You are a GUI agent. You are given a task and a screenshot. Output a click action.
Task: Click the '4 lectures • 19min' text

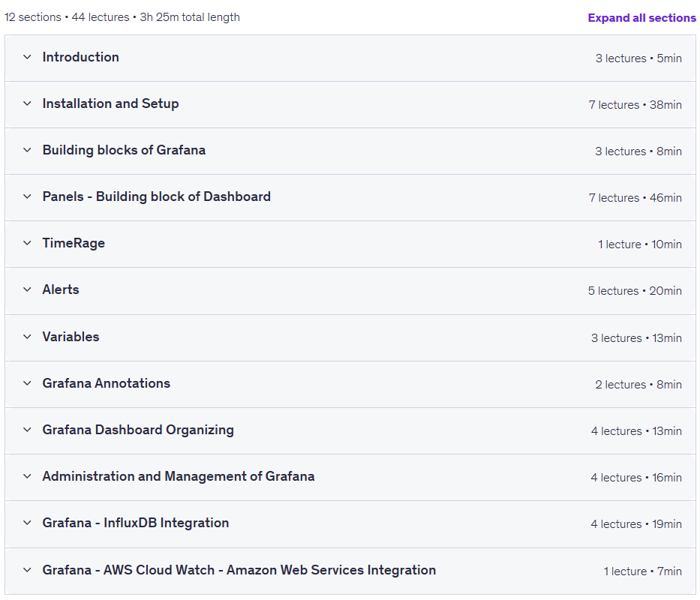click(x=636, y=524)
